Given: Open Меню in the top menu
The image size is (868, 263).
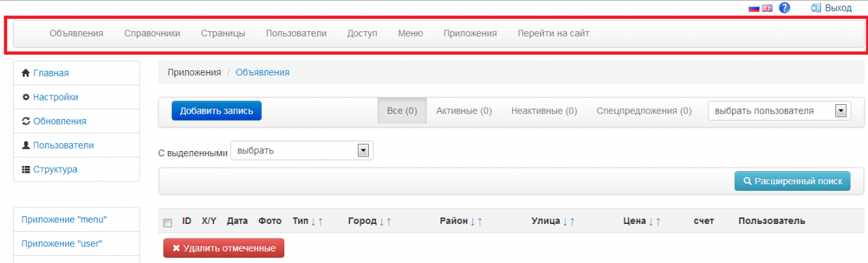Looking at the screenshot, I should pos(410,33).
